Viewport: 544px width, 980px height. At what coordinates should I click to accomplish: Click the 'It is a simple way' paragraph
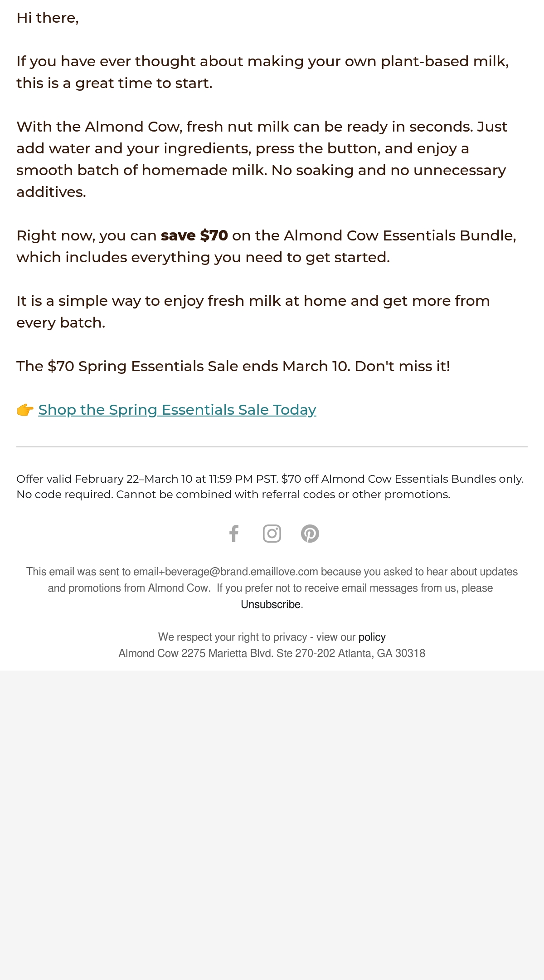click(x=253, y=312)
